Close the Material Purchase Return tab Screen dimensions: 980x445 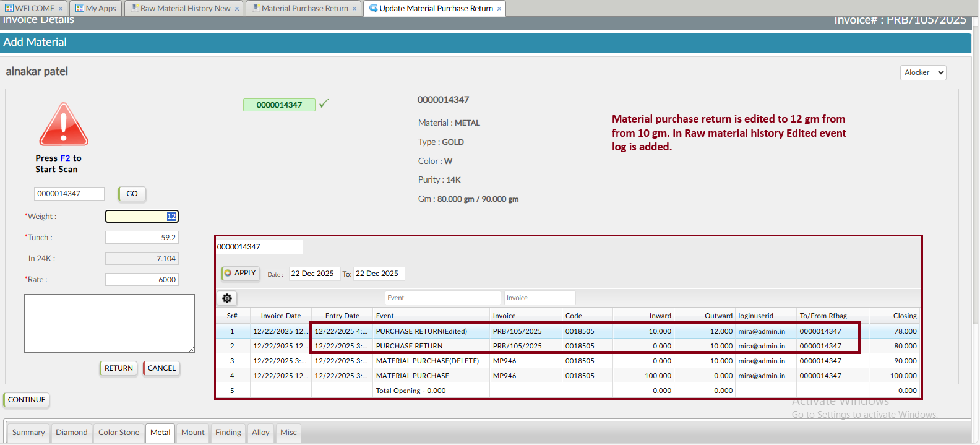355,9
